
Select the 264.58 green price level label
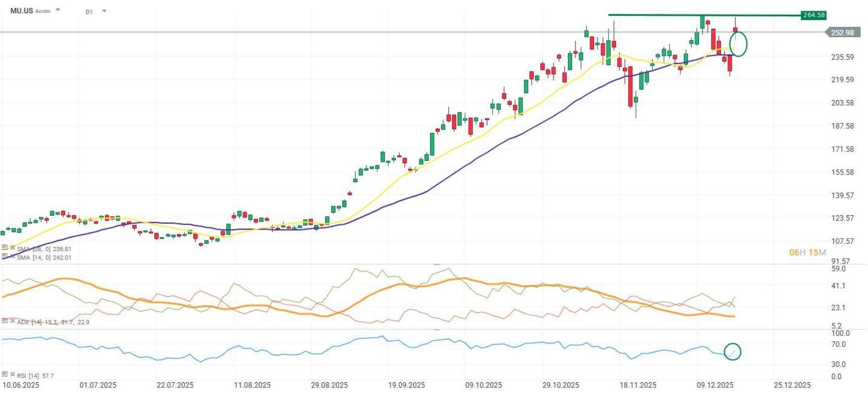point(813,15)
